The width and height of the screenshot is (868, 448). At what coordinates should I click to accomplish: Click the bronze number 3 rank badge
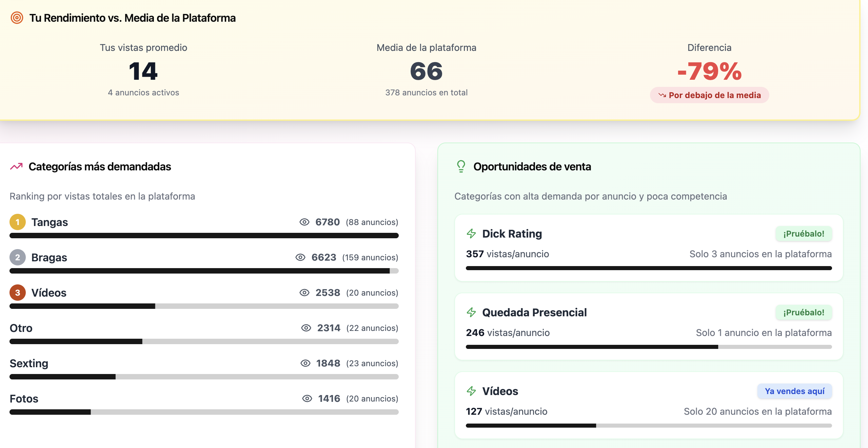pyautogui.click(x=18, y=293)
